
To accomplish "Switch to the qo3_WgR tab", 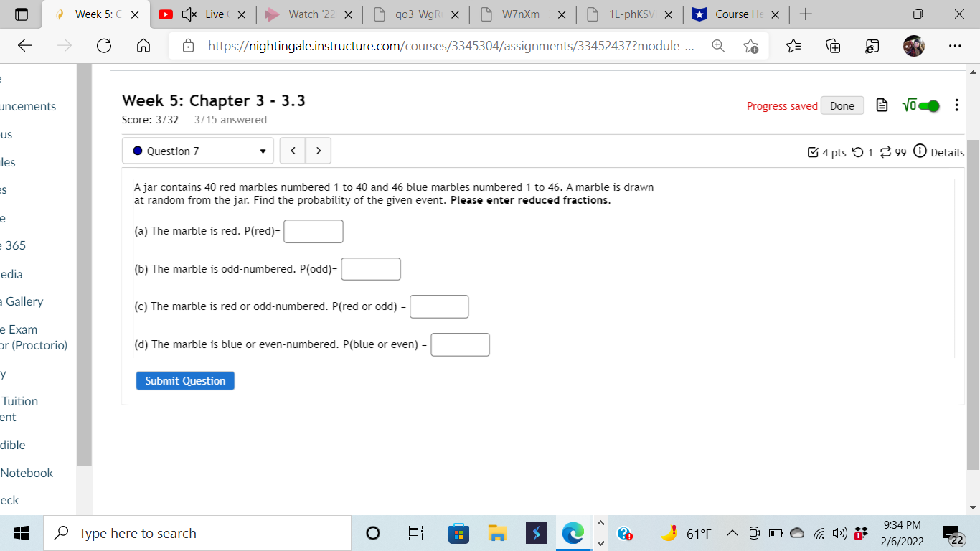I will tap(415, 14).
